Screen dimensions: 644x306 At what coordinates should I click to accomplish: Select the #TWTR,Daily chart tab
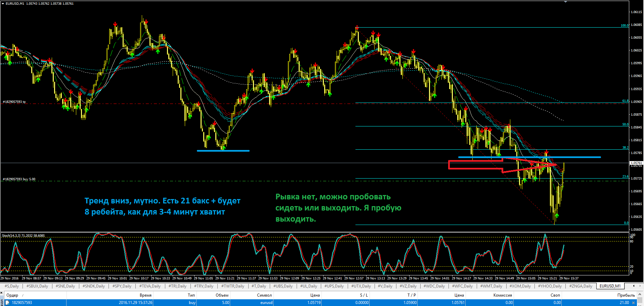click(233, 286)
